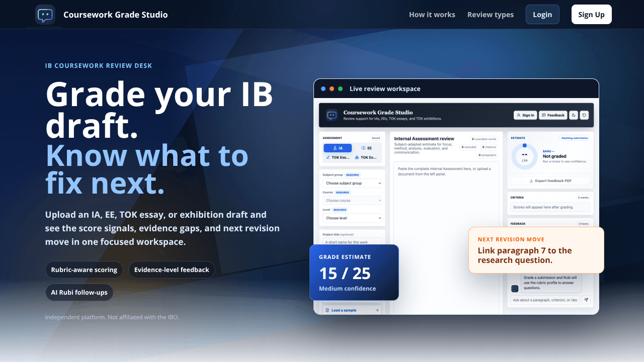
Task: Click the send message paper-plane icon
Action: point(586,300)
